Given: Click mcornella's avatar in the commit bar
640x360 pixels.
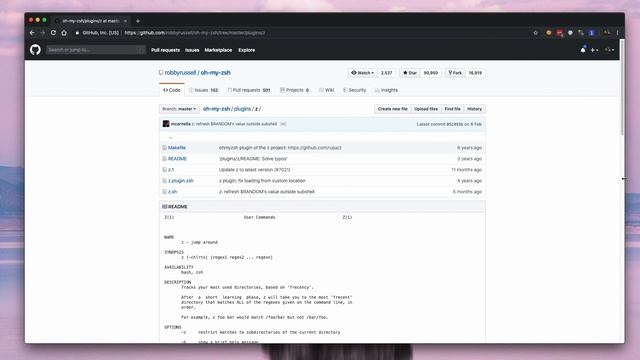Looking at the screenshot, I should click(166, 124).
